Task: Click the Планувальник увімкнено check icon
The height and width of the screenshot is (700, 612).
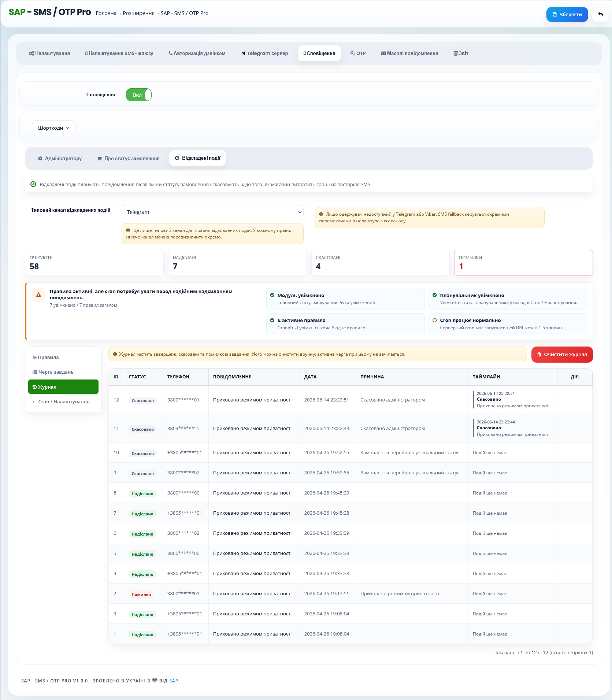Action: pyautogui.click(x=435, y=295)
